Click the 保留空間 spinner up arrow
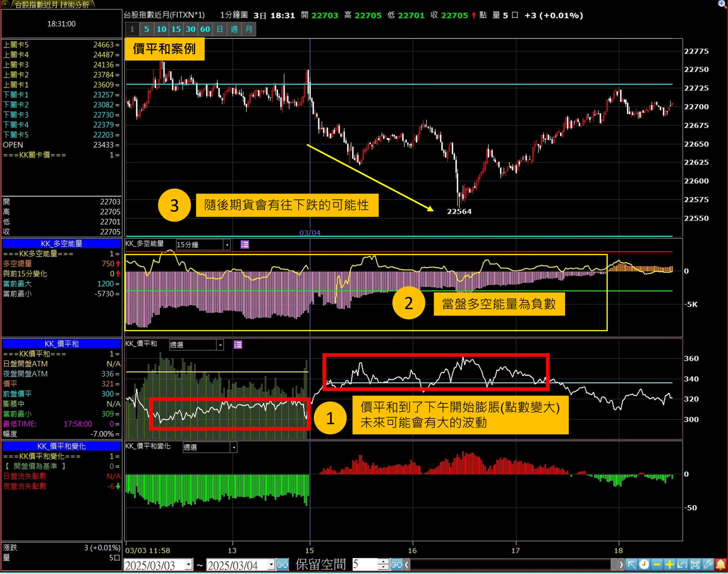This screenshot has height=574, width=728. 383,561
